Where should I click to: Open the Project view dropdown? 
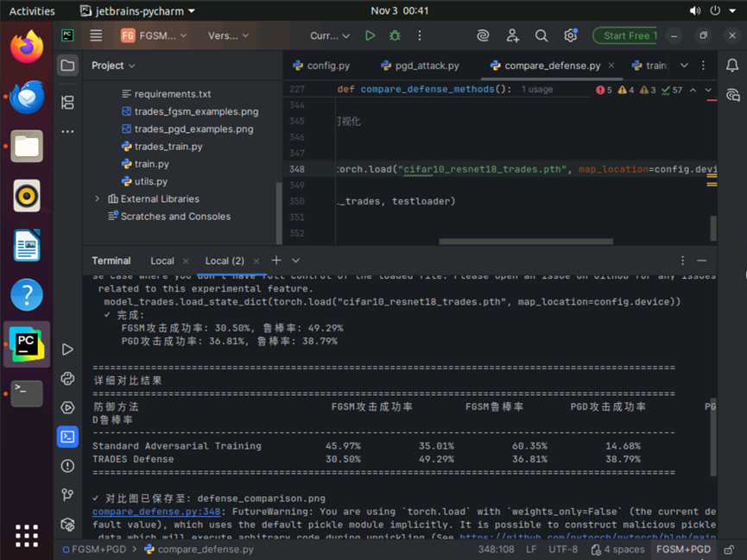[x=113, y=66]
